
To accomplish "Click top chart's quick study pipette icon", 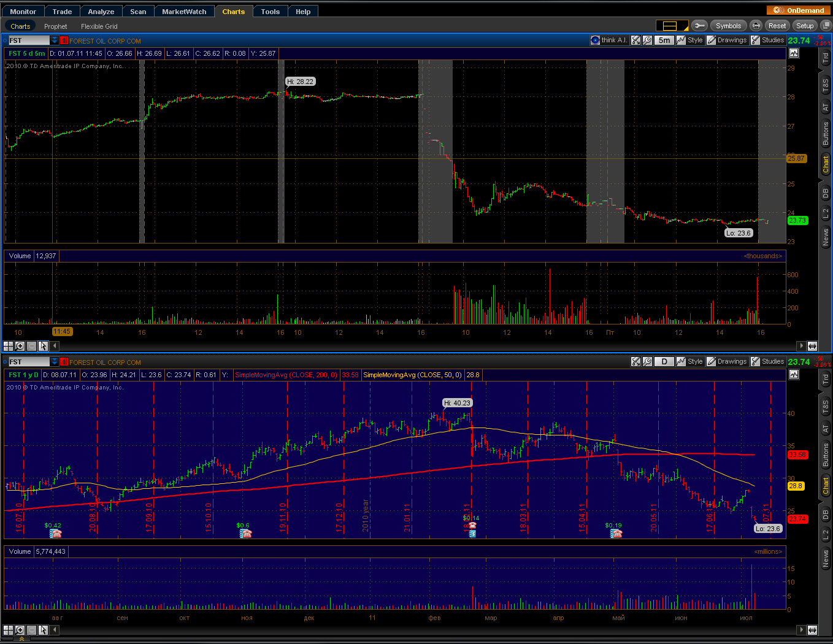I will click(636, 40).
